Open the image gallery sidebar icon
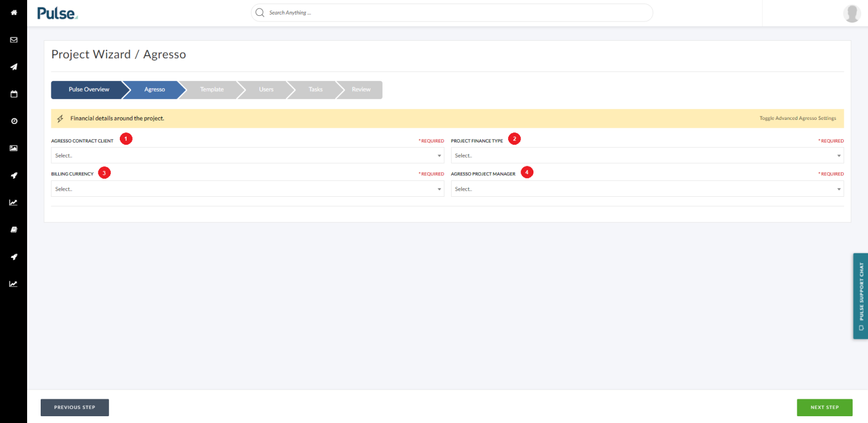Screen dimensions: 868x423 click(x=13, y=148)
